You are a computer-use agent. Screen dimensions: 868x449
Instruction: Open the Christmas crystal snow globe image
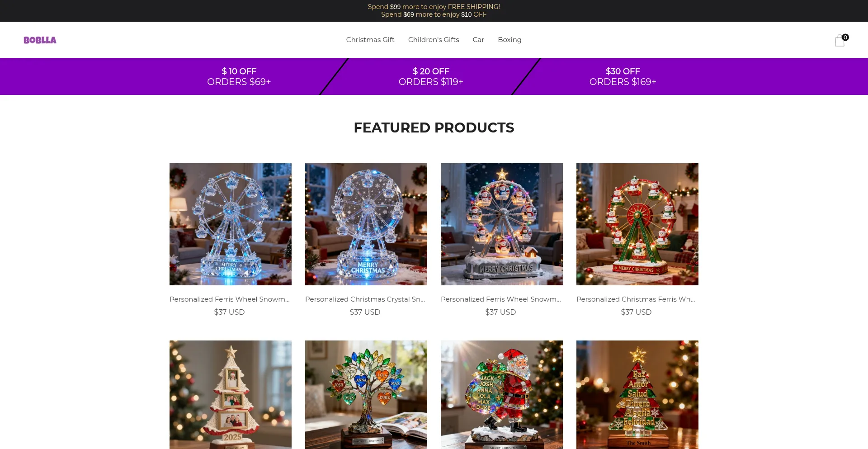tap(366, 224)
